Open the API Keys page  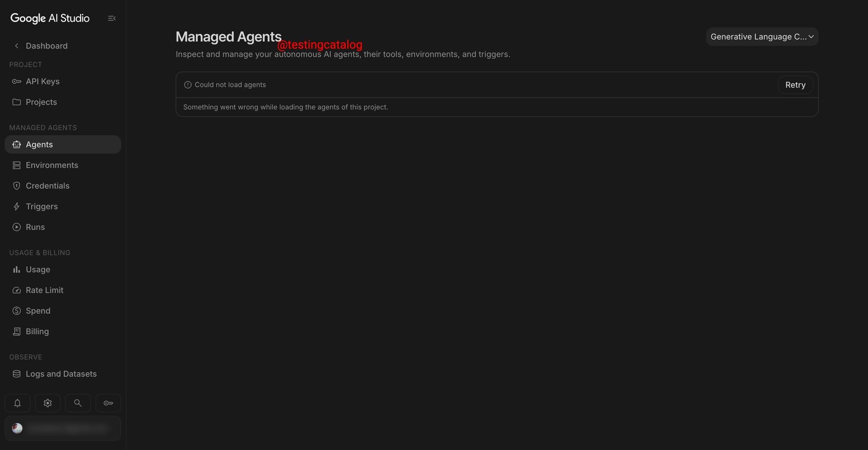pos(63,82)
